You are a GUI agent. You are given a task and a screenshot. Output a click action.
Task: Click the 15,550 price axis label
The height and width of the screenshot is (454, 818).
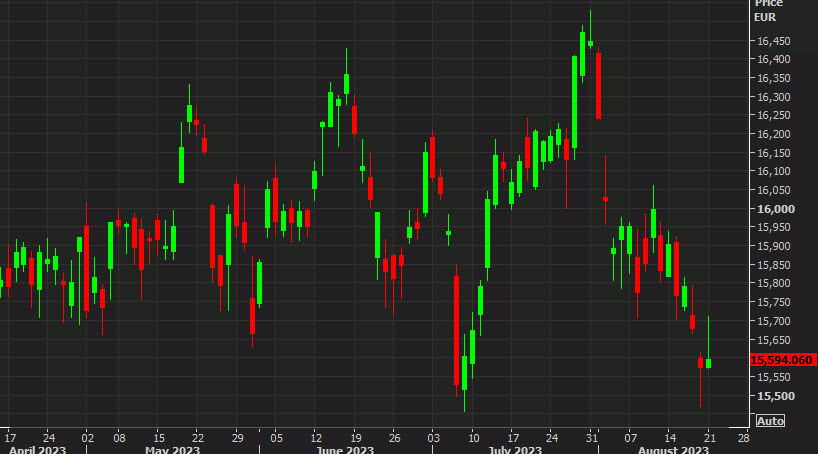(774, 377)
